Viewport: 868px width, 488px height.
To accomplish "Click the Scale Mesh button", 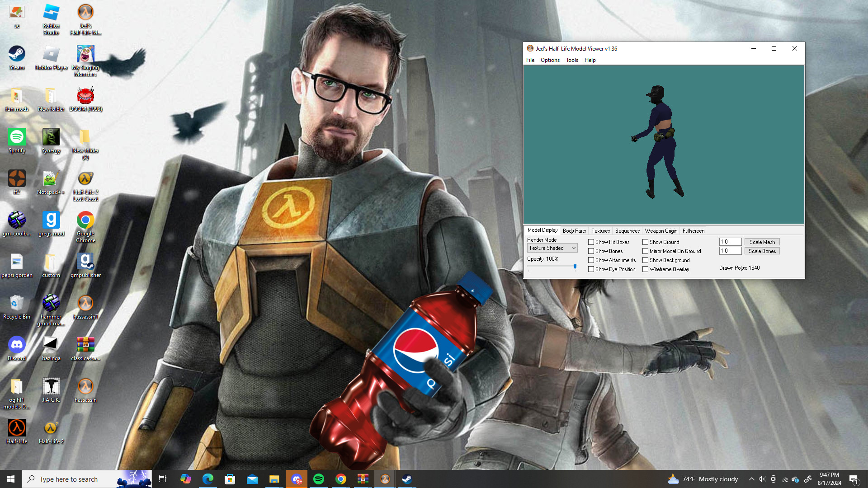I will coord(762,241).
